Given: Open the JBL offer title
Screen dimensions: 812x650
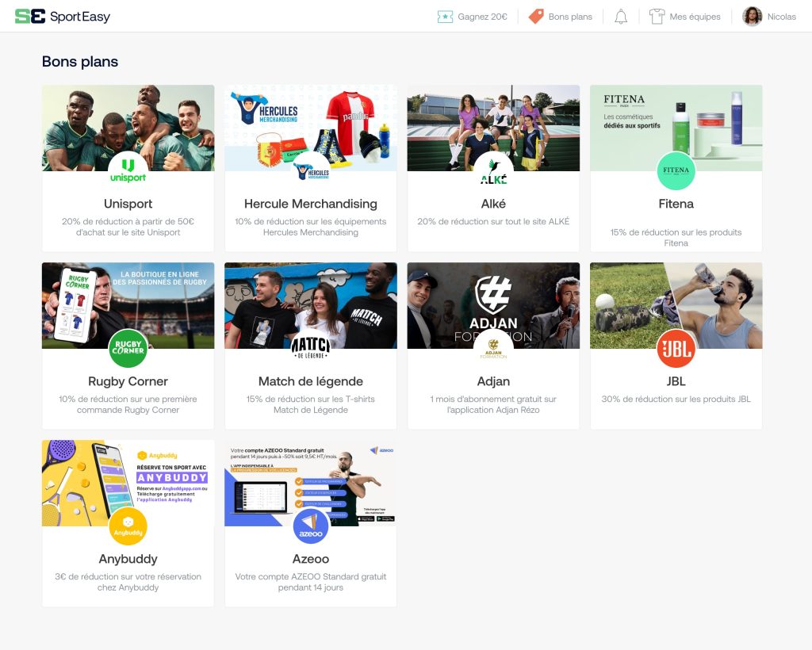Looking at the screenshot, I should 676,381.
